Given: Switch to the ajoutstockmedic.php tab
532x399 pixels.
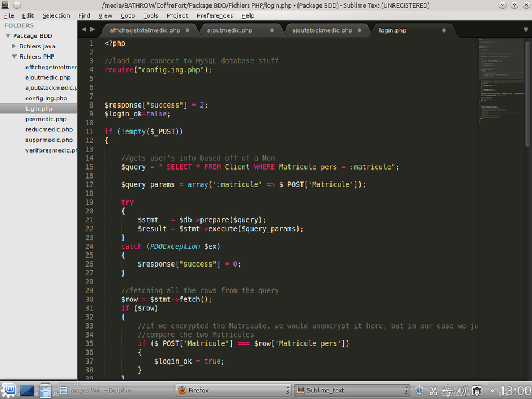Looking at the screenshot, I should [x=322, y=30].
